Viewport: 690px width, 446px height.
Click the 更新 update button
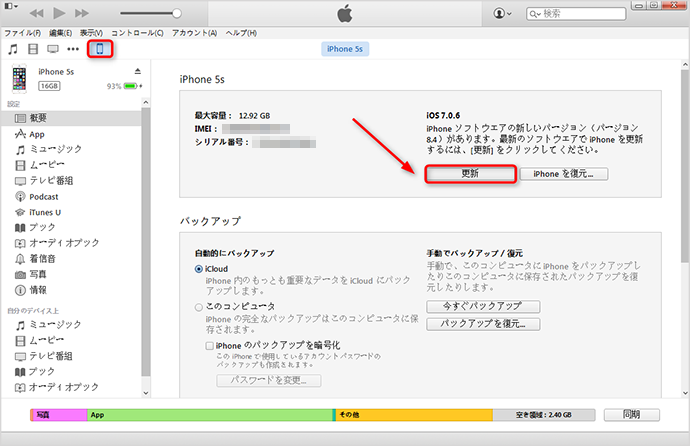point(470,174)
